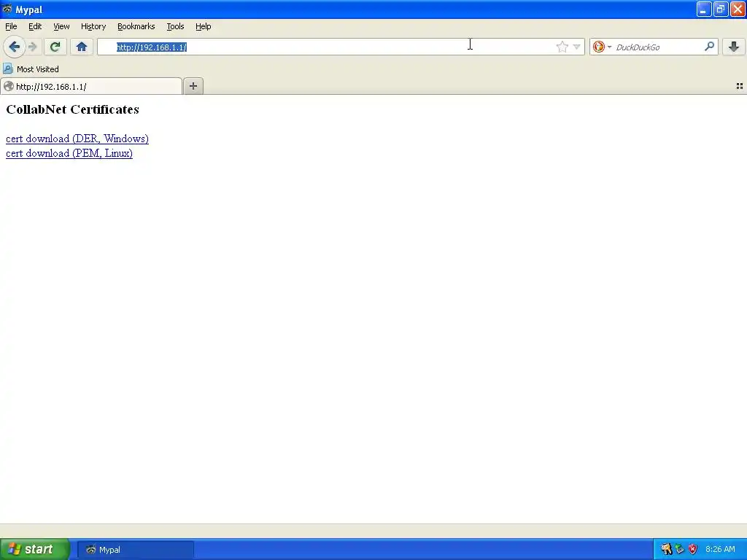This screenshot has width=747, height=560.
Task: Click the magnifier search icon
Action: [x=709, y=47]
